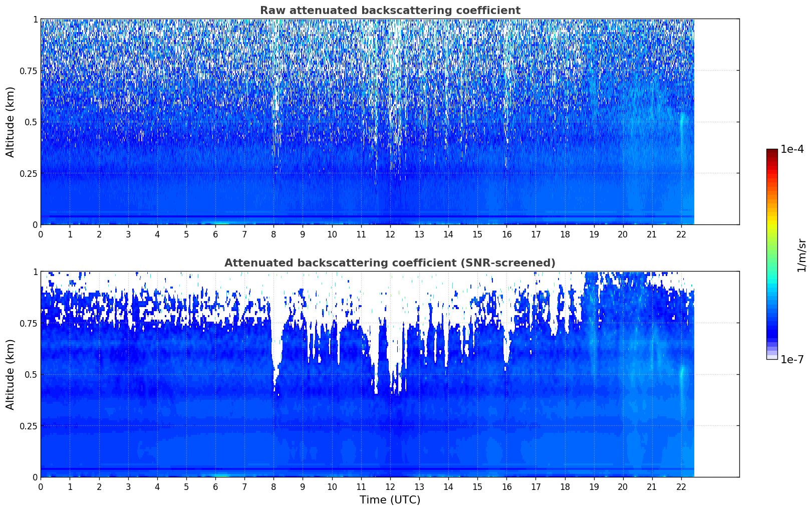Click the 0.5 altitude tick of raw plot
Viewport: 812px width, 511px height.
[x=31, y=122]
